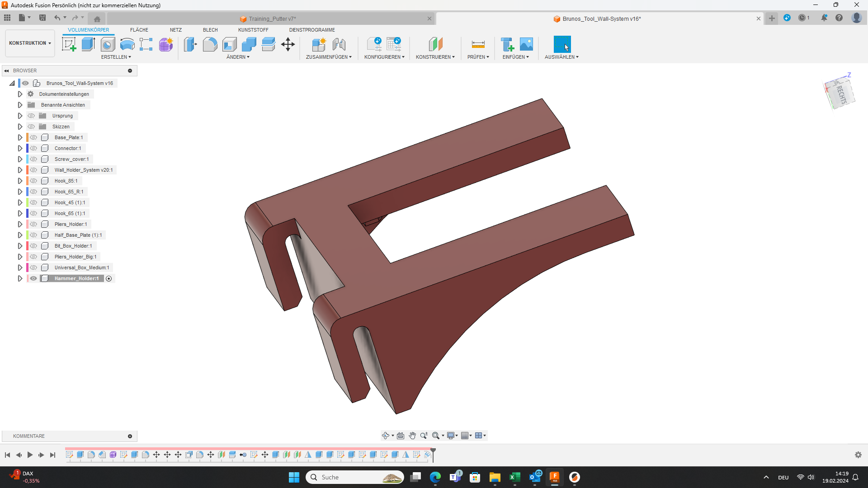Activate the Measure tool under Prüfen
The image size is (868, 488).
click(478, 44)
